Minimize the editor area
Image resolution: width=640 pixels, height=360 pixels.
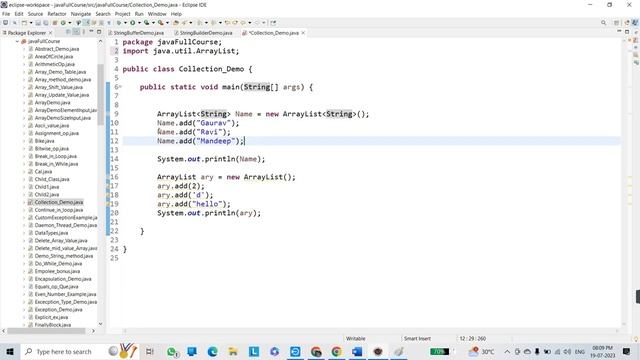619,31
